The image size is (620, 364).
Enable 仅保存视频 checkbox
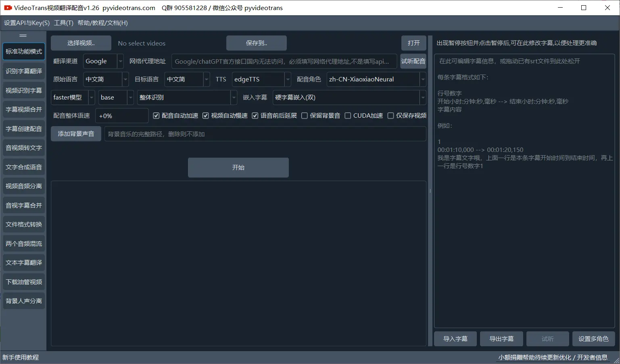390,116
